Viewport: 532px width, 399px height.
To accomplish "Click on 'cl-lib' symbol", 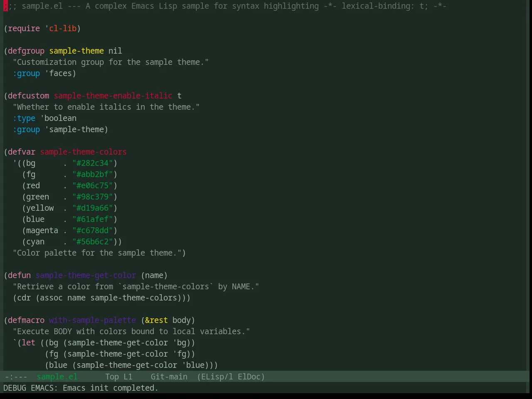I will click(63, 28).
